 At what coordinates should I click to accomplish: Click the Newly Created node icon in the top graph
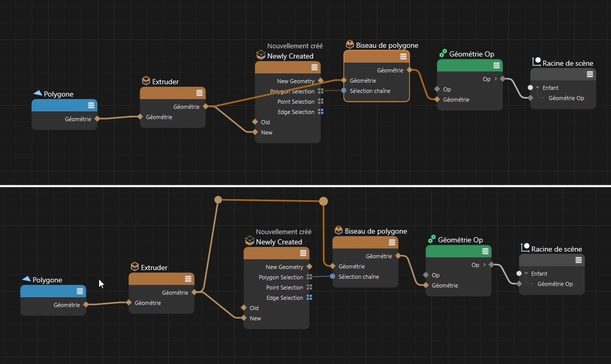[261, 55]
